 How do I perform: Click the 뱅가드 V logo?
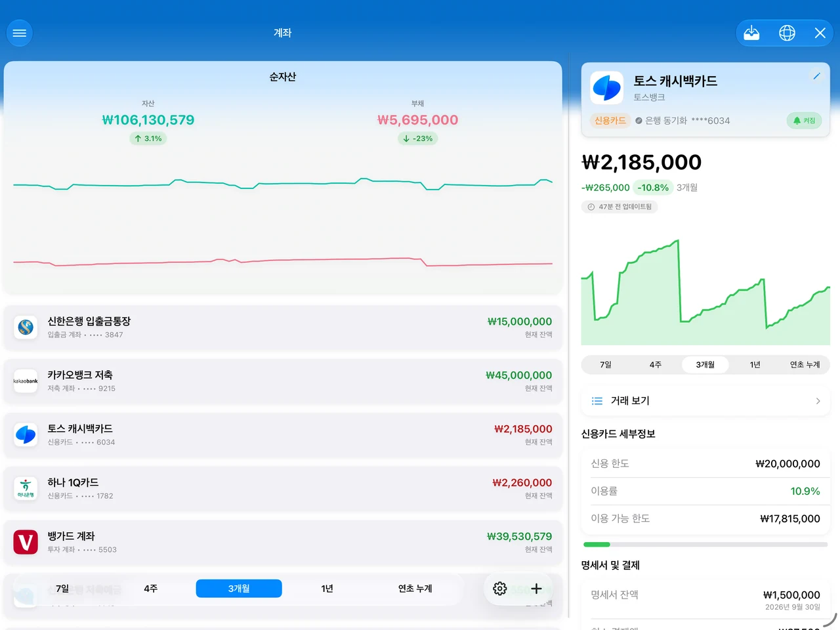(26, 542)
